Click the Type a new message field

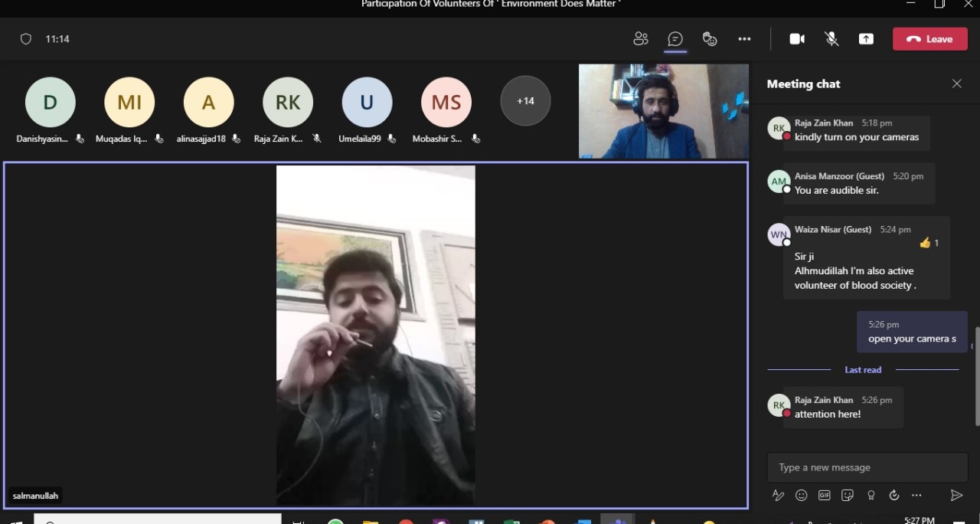coord(867,467)
